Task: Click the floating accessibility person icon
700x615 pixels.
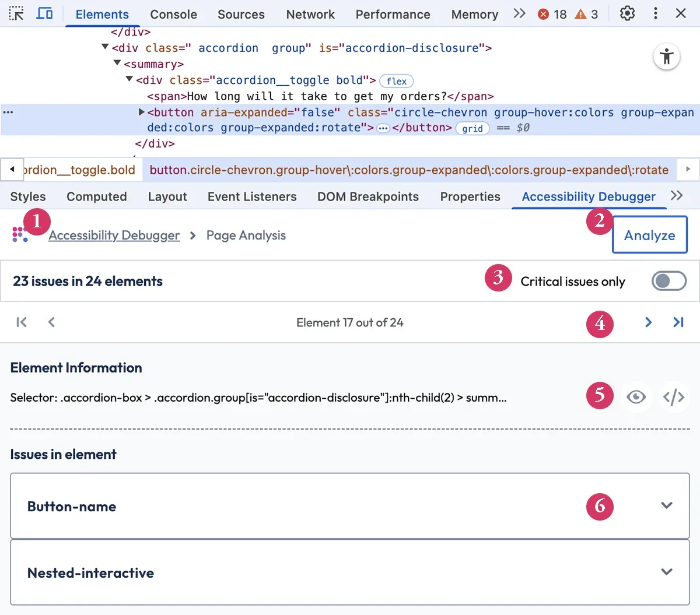Action: 667,57
